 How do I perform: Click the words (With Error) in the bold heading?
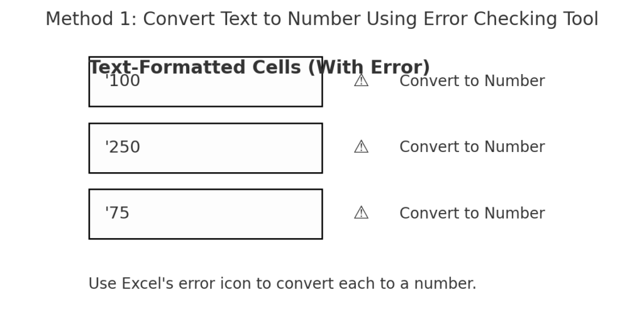[x=369, y=68]
